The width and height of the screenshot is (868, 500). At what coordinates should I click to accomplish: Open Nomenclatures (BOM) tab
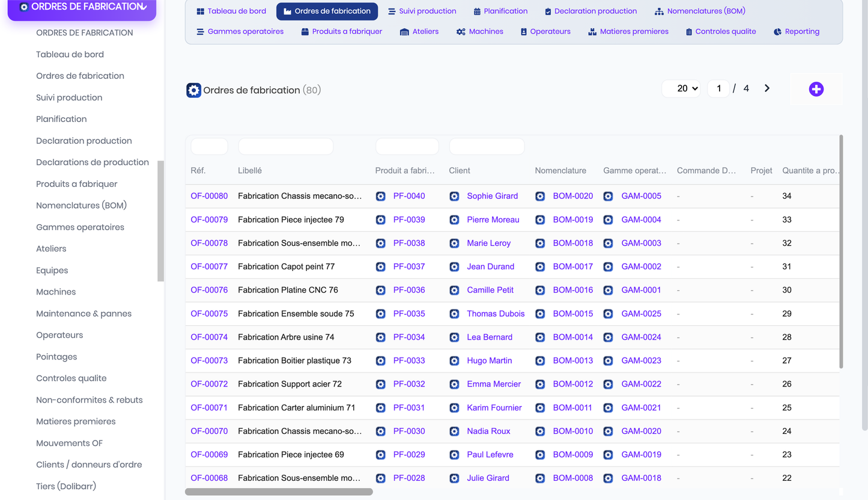click(700, 11)
